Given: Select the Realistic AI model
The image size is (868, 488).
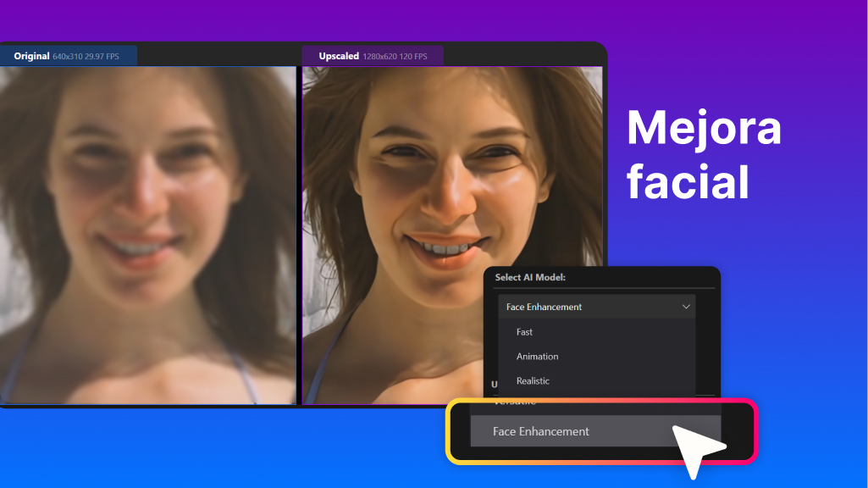Looking at the screenshot, I should click(533, 380).
